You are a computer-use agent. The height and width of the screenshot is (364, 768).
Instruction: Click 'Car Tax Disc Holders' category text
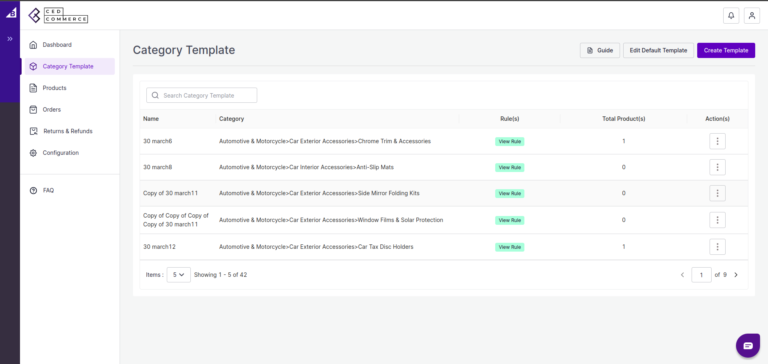[385, 247]
